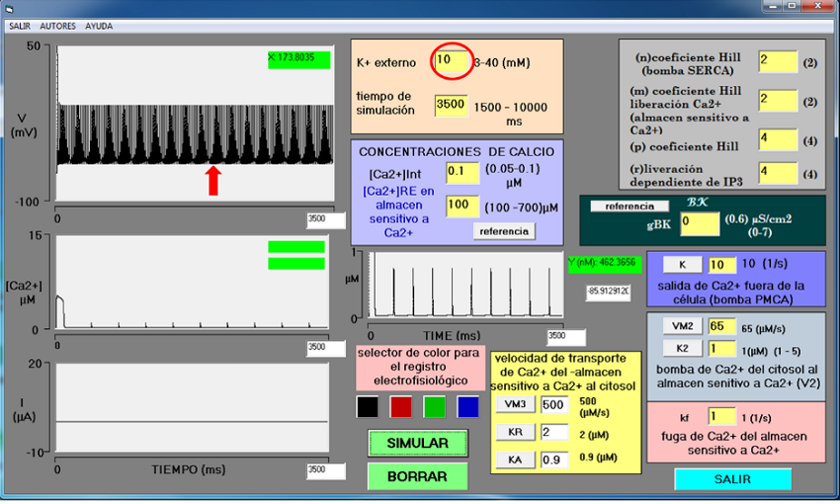This screenshot has width=840, height=504.
Task: Select the red trace color swatch
Action: [x=400, y=405]
